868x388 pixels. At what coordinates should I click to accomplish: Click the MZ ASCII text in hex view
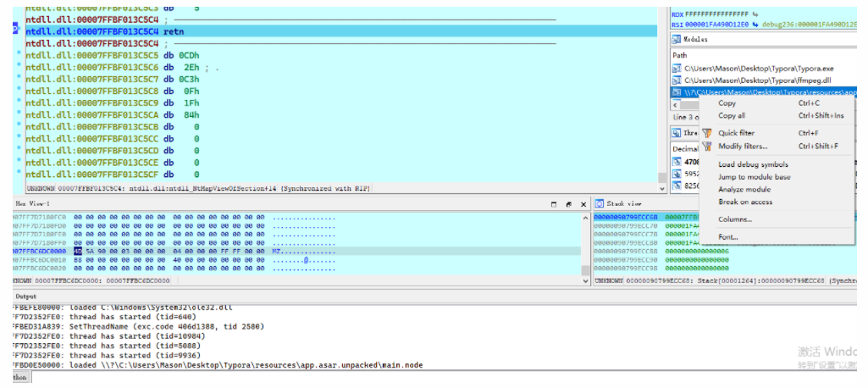(276, 250)
